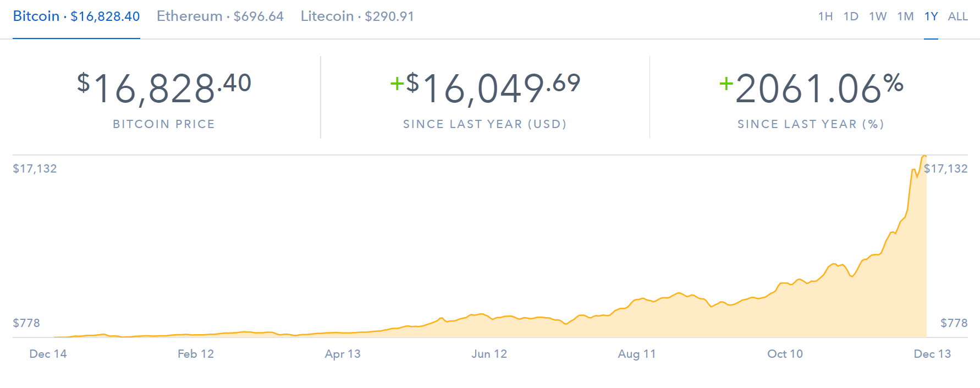Choose the 1M time range
The image size is (980, 388).
click(x=905, y=16)
